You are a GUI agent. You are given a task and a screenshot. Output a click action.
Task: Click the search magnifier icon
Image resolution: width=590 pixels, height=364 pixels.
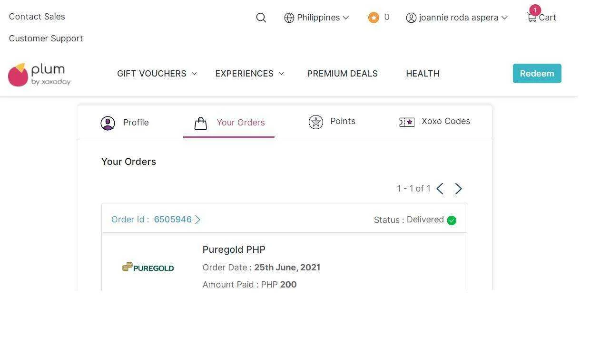click(261, 18)
